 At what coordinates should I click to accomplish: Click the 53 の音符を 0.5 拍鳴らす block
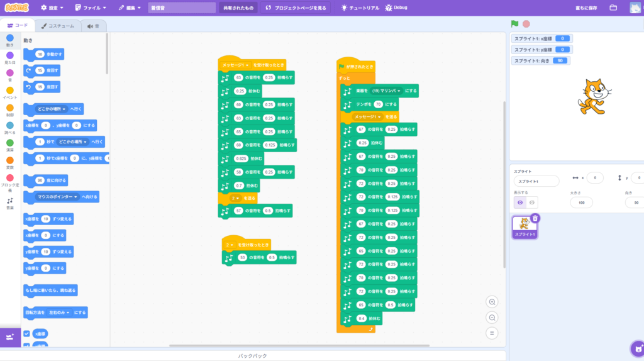pos(259,257)
